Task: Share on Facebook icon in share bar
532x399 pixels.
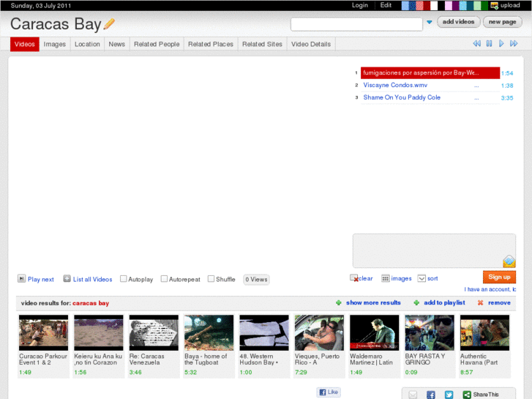Action: click(x=431, y=395)
